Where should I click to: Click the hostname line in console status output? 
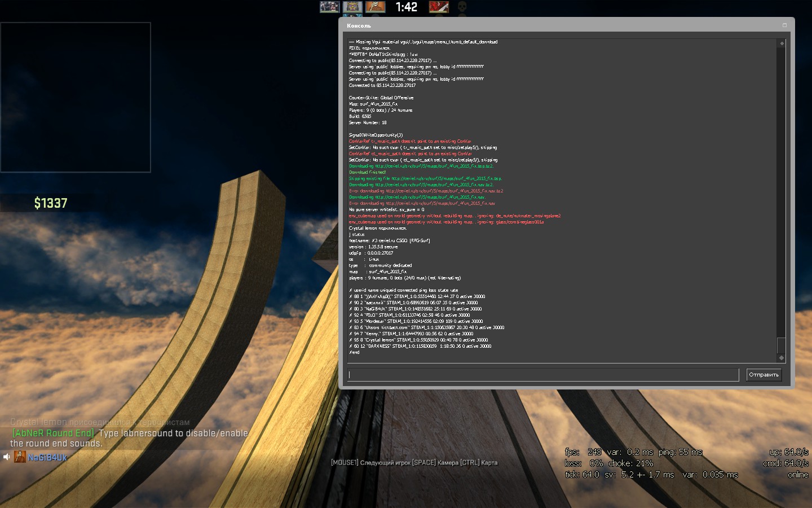pyautogui.click(x=389, y=240)
